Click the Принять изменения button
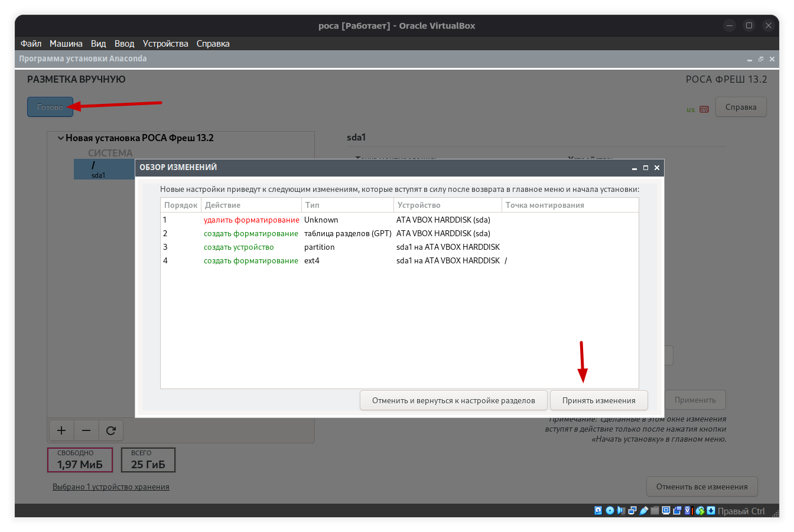Image resolution: width=794 pixels, height=532 pixels. point(599,400)
